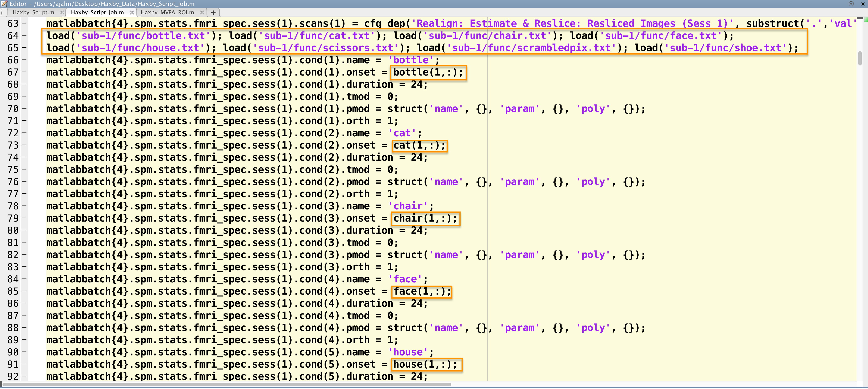This screenshot has height=389, width=868.
Task: Close the Editor panel with the X
Action: pos(863,4)
